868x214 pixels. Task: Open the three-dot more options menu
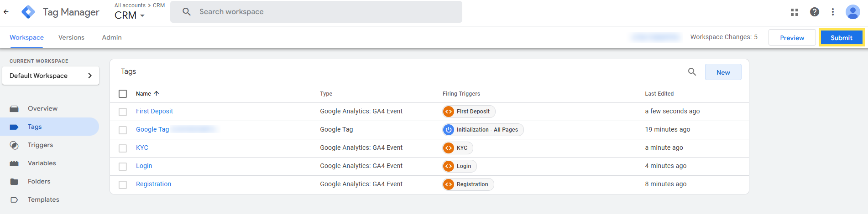pyautogui.click(x=833, y=12)
